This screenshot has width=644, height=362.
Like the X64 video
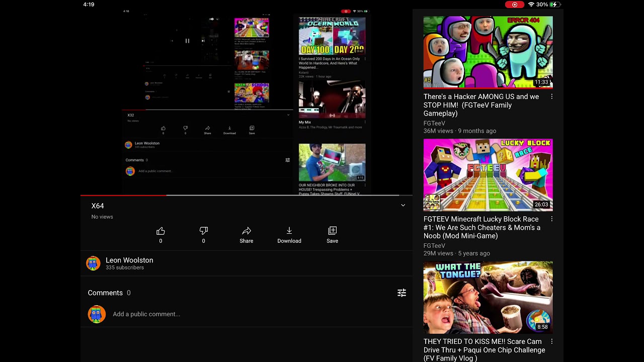point(160,235)
